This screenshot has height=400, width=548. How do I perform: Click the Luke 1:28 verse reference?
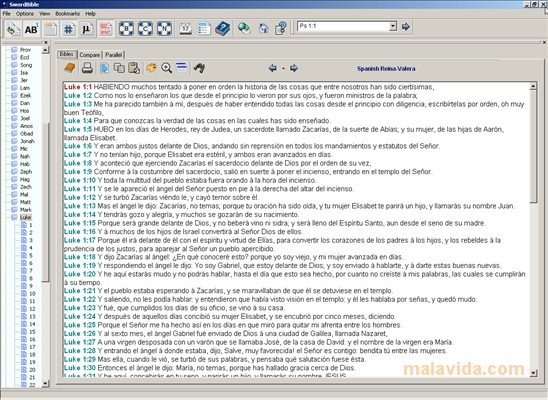click(x=80, y=350)
